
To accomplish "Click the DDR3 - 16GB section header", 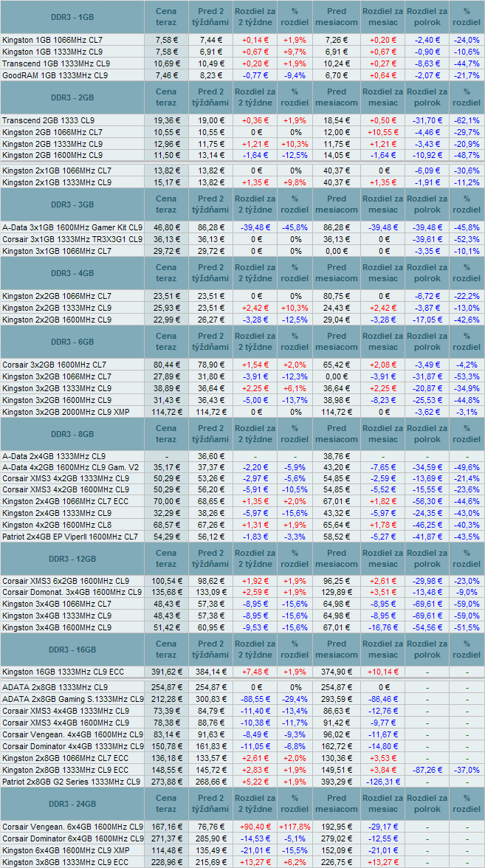I will point(72,649).
